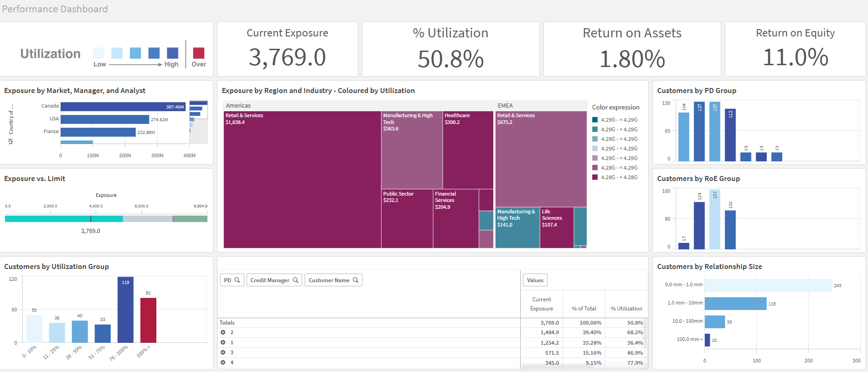Select the France bar 232.88M
The width and height of the screenshot is (868, 372).
(x=98, y=132)
